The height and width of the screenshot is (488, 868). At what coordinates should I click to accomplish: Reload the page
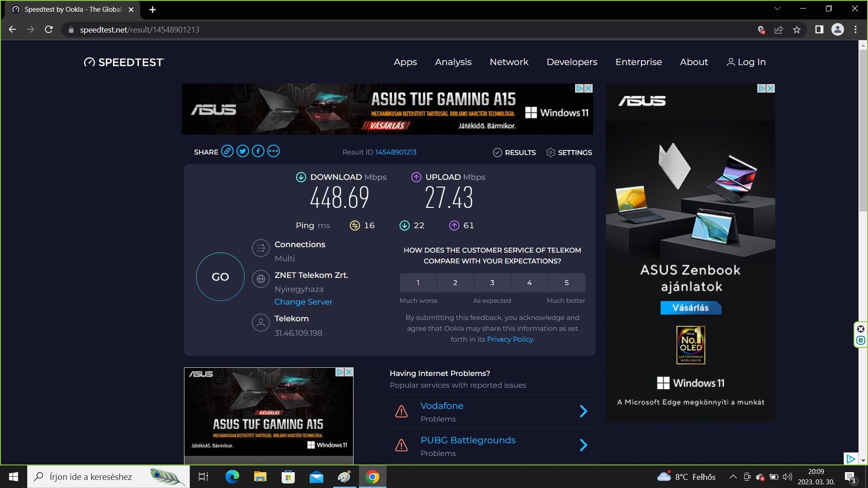click(49, 30)
